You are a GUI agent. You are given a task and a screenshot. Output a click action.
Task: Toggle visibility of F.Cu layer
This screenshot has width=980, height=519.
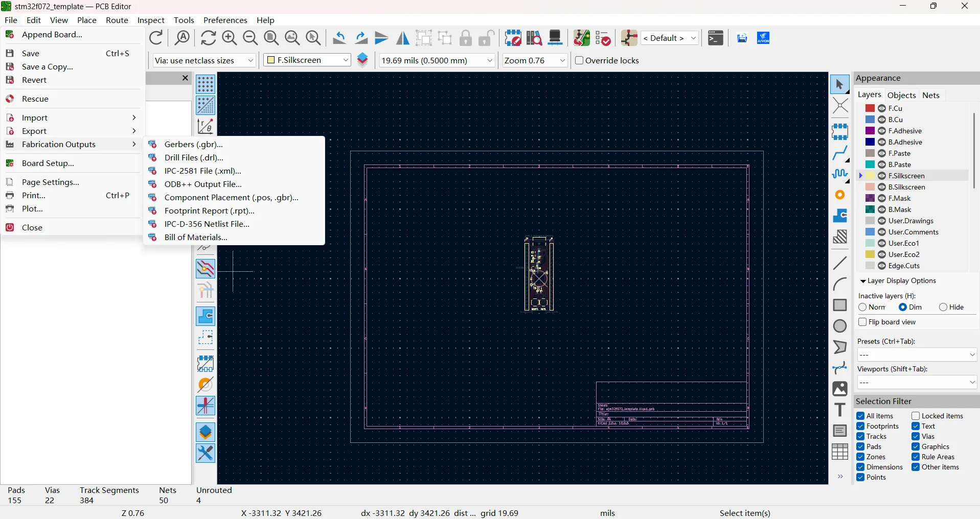click(x=882, y=108)
